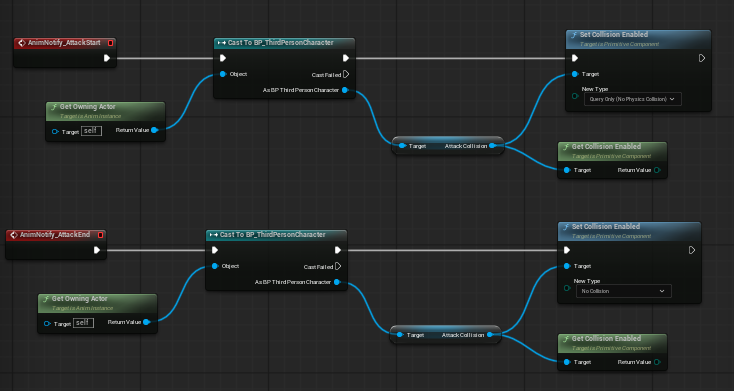Click the upper Cast node execution output pin
This screenshot has width=734, height=391.
[345, 58]
